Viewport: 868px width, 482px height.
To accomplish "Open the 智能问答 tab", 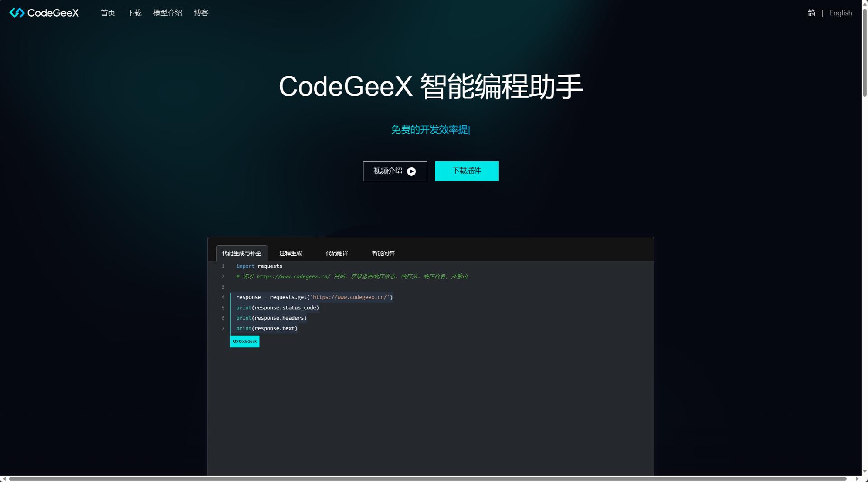I will pyautogui.click(x=383, y=253).
